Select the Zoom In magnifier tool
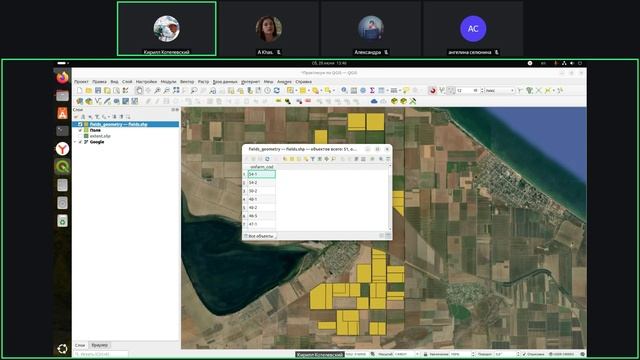 tap(158, 91)
